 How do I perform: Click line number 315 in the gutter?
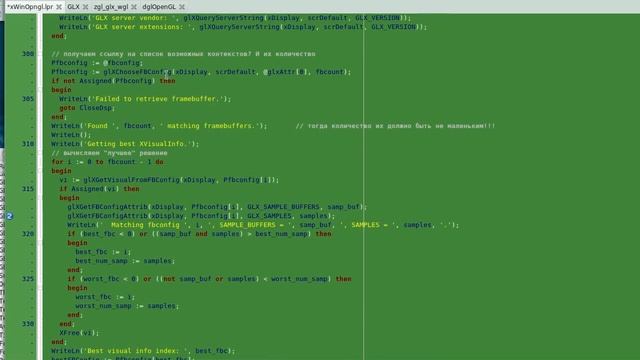coord(28,189)
